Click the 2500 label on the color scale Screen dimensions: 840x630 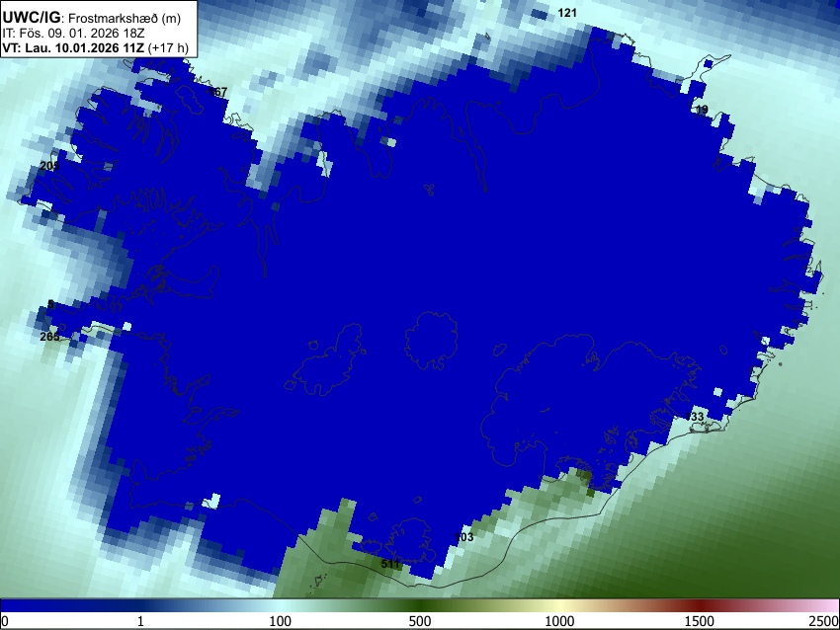click(x=824, y=621)
